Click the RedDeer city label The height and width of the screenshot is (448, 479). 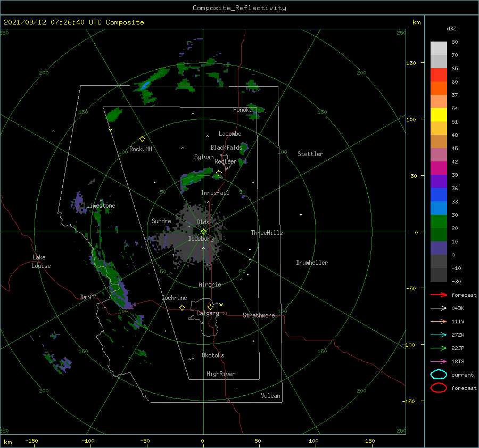(226, 161)
